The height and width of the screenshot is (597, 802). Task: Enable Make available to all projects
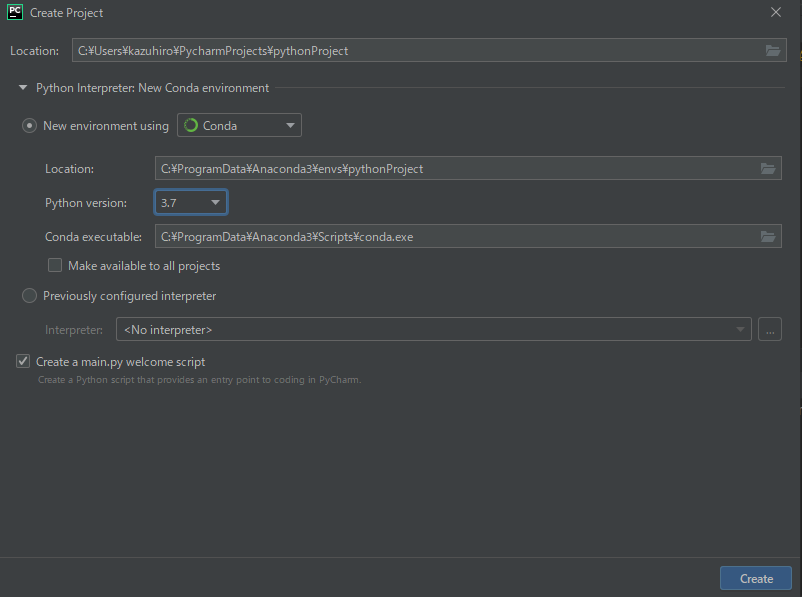55,266
